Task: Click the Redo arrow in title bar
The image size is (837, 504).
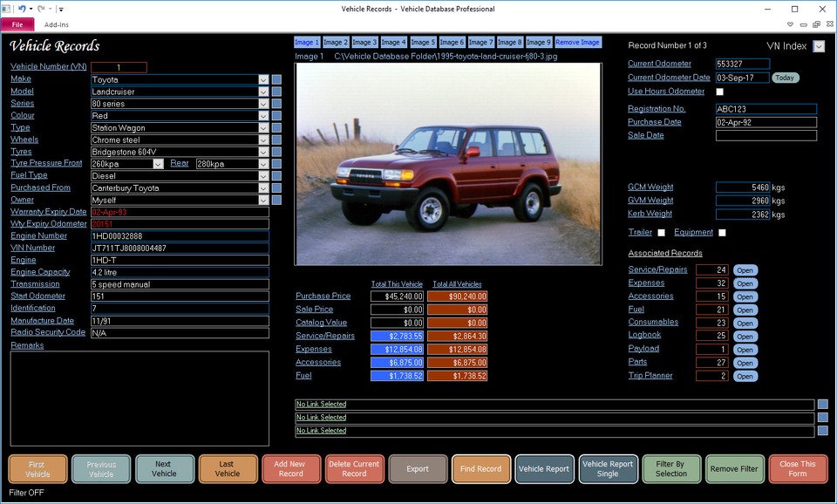Action: (41, 9)
